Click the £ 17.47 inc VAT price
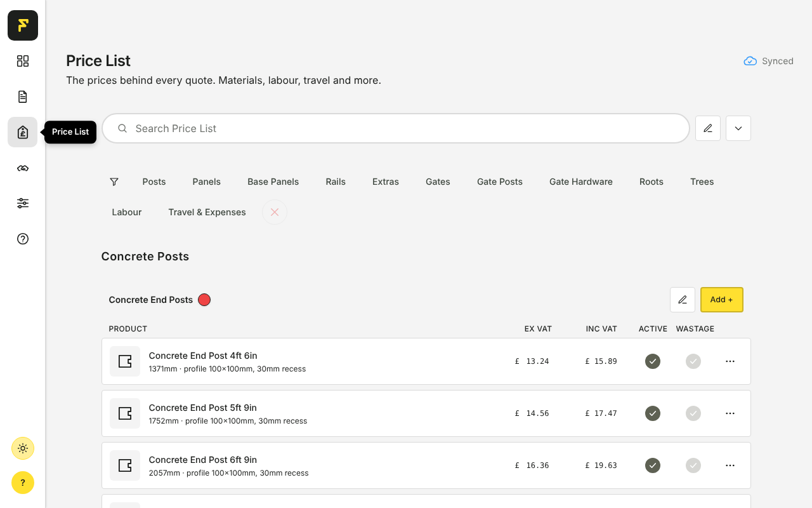This screenshot has width=812, height=508. pyautogui.click(x=601, y=413)
